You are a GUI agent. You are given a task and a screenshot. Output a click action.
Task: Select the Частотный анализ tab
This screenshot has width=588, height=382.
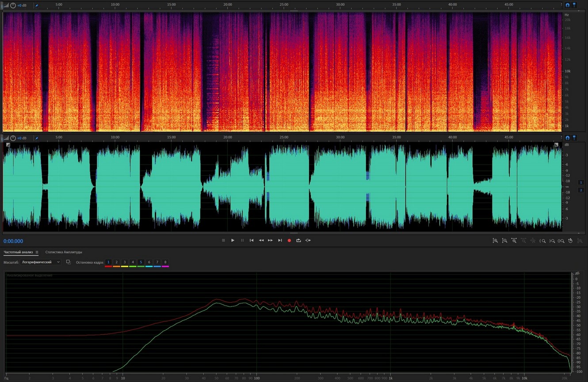pos(18,252)
